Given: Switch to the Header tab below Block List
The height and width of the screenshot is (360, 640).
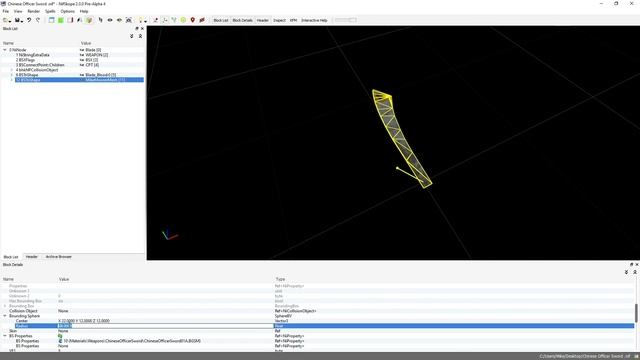Looking at the screenshot, I should coord(31,257).
